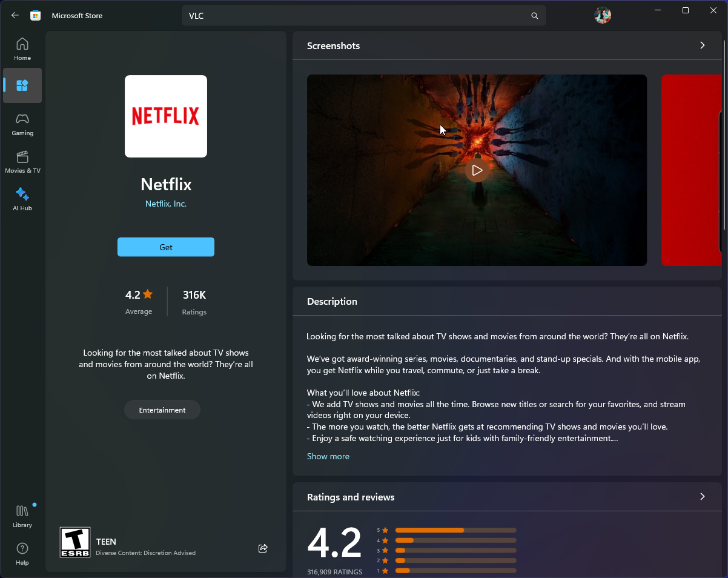
Task: Open the Movies & TV section
Action: coord(22,162)
